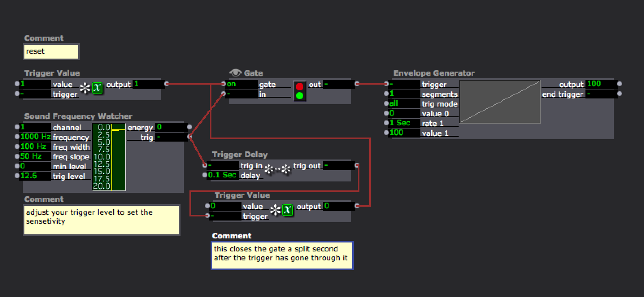Click the 'this closes the gate' comment box

coord(282,256)
